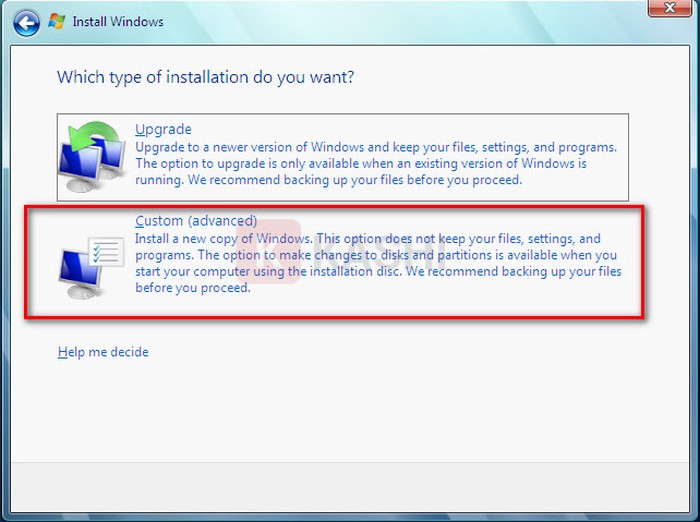
Task: Click the installation type question heading
Action: tap(205, 76)
